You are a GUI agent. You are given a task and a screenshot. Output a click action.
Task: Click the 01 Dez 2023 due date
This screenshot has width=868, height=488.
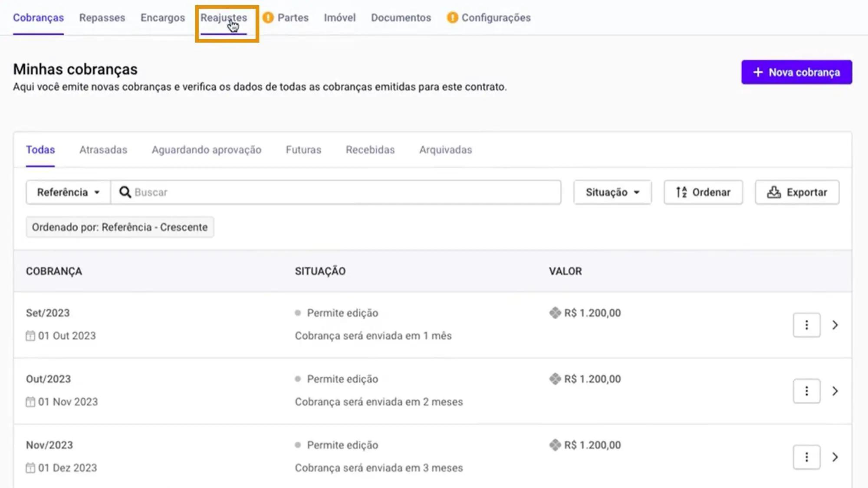pyautogui.click(x=68, y=468)
